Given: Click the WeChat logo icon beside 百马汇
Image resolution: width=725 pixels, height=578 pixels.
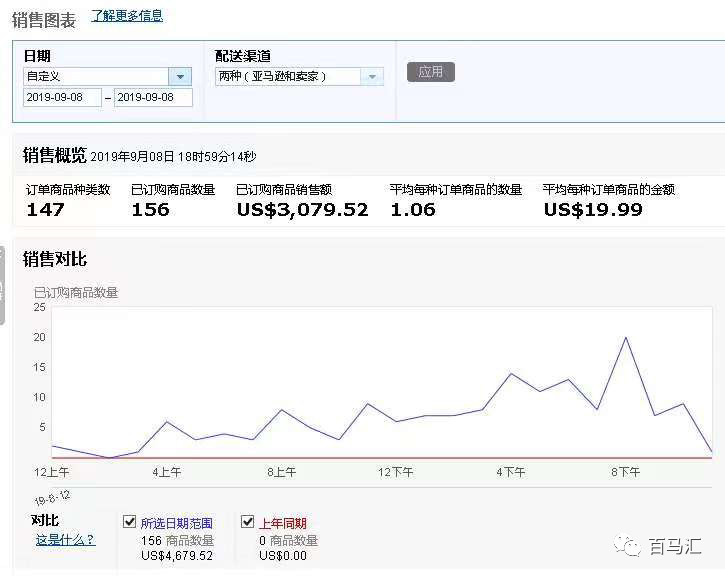Looking at the screenshot, I should point(629,546).
